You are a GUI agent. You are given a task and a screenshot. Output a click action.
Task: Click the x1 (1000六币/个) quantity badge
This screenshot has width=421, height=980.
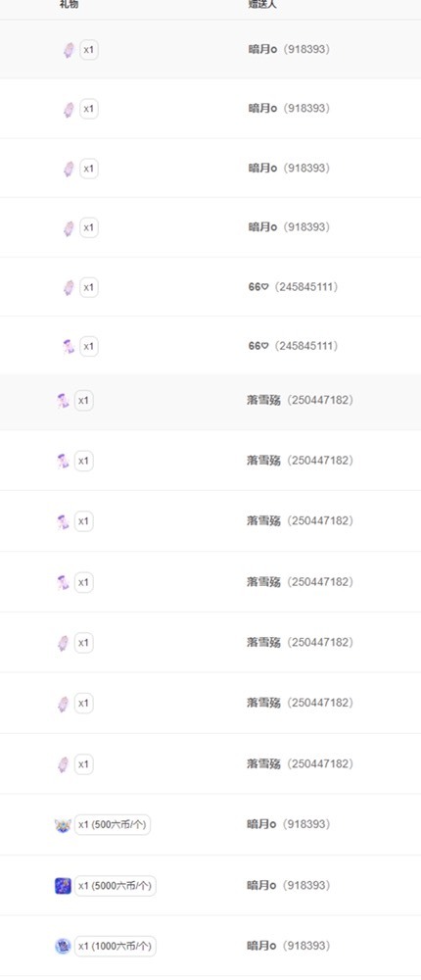coord(115,947)
